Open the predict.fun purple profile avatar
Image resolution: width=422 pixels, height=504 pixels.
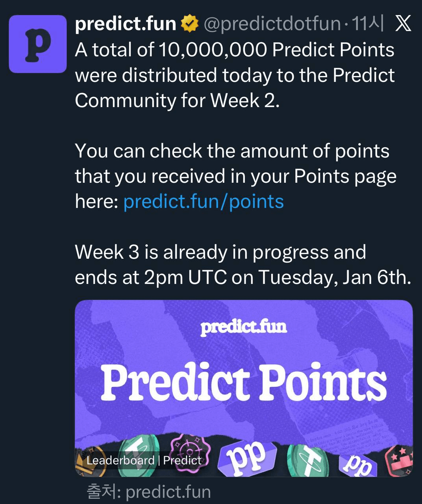coord(38,44)
